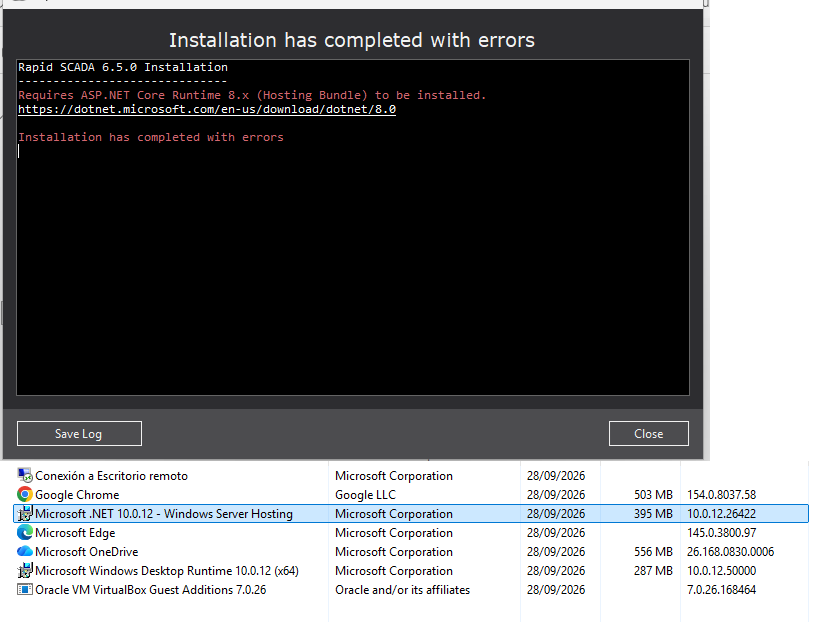
Task: Click install date of Google Chrome row
Action: pos(556,495)
